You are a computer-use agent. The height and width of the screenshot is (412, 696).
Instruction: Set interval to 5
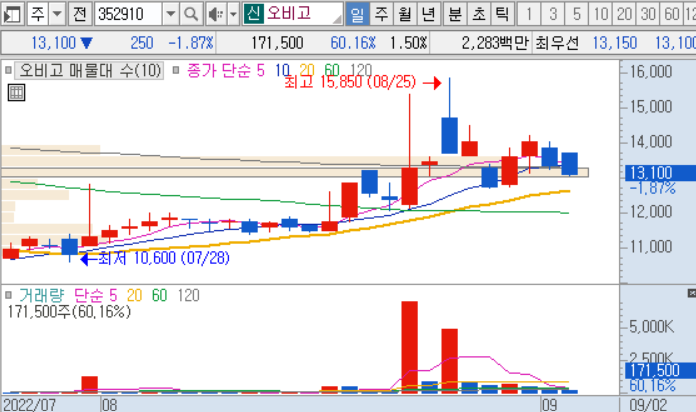[x=577, y=14]
